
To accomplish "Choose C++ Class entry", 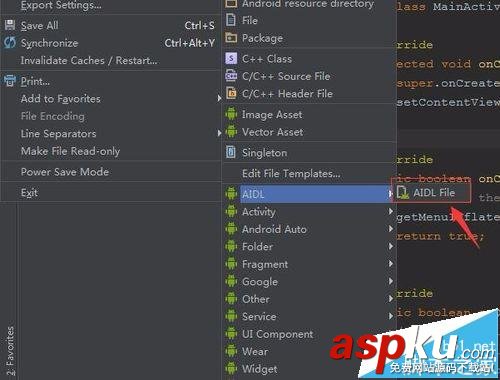I will (x=309, y=59).
